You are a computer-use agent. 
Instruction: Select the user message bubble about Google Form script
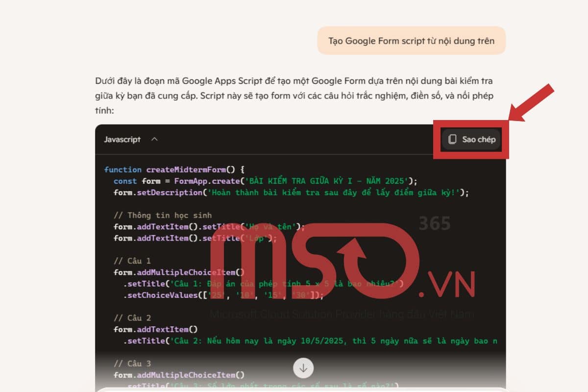(x=411, y=41)
